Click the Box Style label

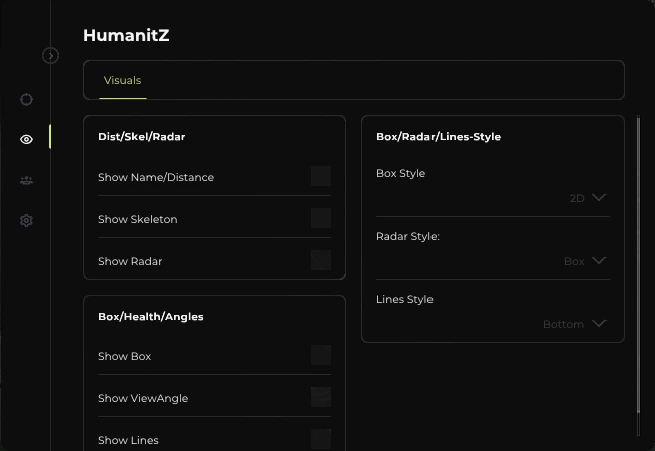[401, 173]
